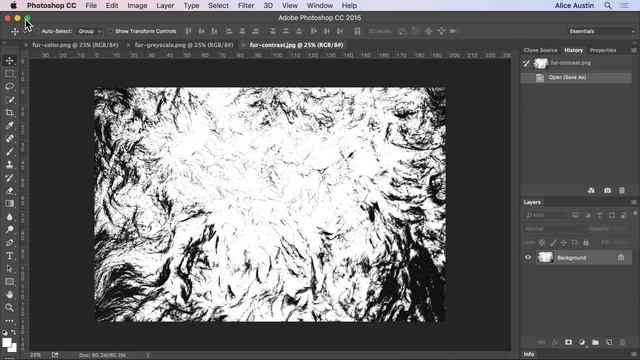
Task: Select the Gradient tool
Action: [x=9, y=203]
